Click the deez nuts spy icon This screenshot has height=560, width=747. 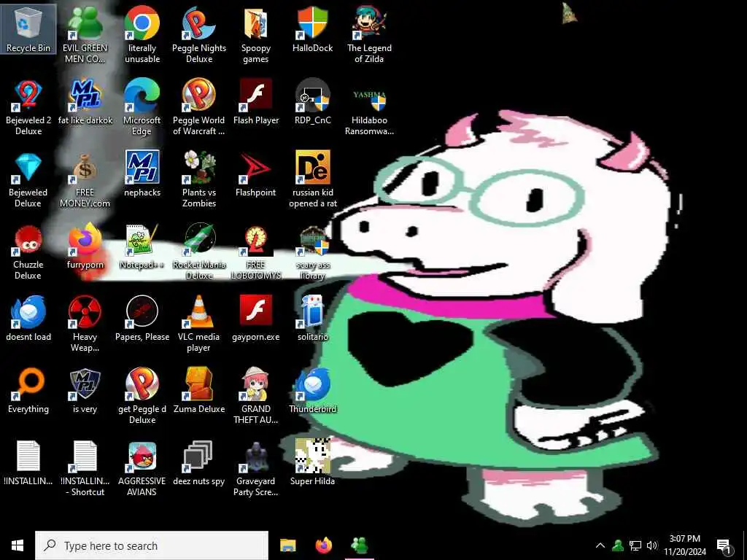click(x=199, y=463)
